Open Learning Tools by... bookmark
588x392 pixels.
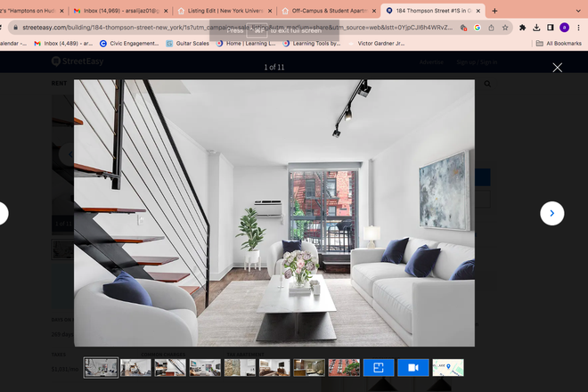312,44
